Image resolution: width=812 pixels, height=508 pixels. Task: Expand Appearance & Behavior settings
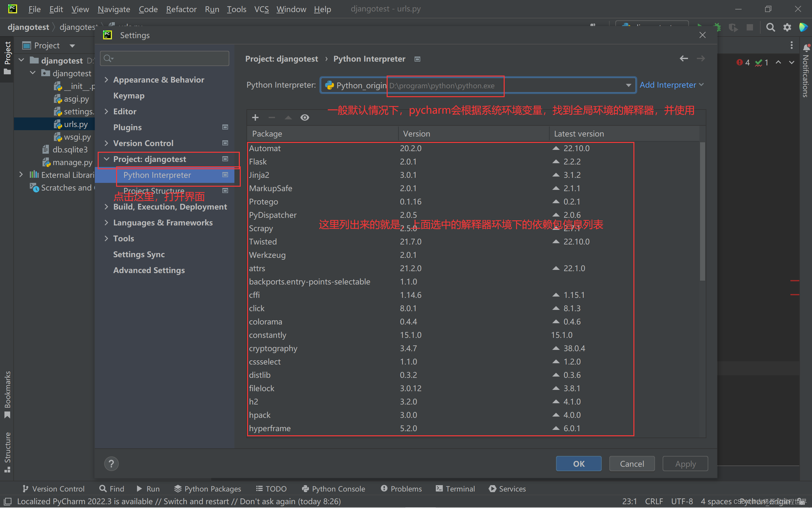[106, 80]
